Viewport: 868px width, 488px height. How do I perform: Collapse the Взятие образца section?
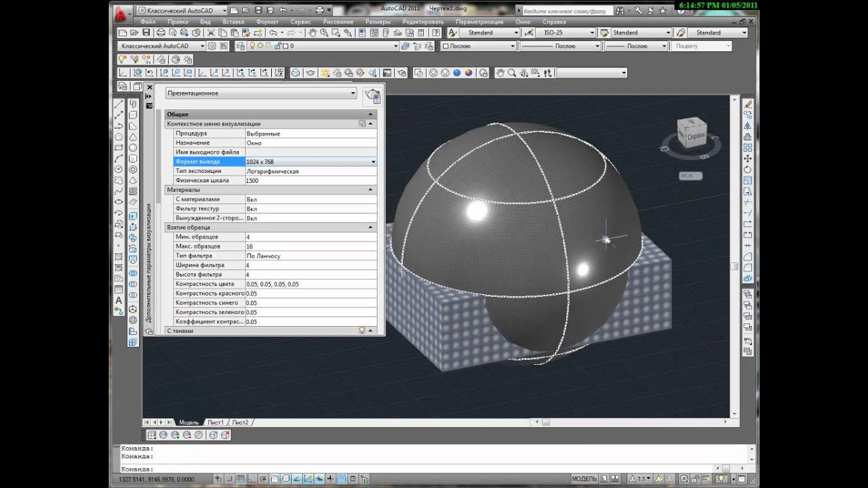[371, 228]
